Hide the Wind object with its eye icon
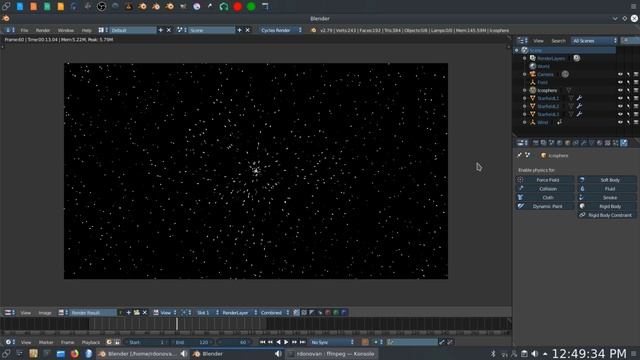This screenshot has width=640, height=360. click(x=620, y=122)
